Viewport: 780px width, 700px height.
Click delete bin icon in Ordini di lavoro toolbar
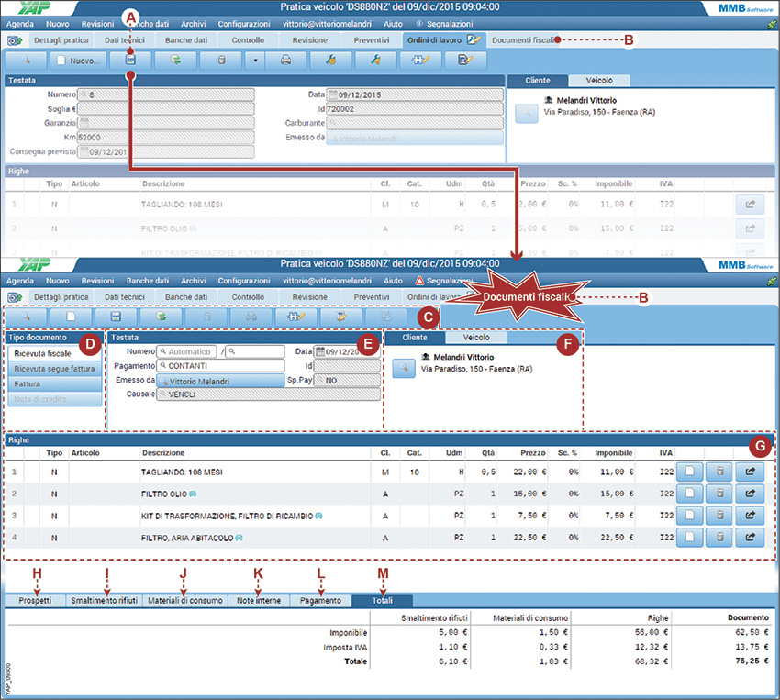click(221, 61)
